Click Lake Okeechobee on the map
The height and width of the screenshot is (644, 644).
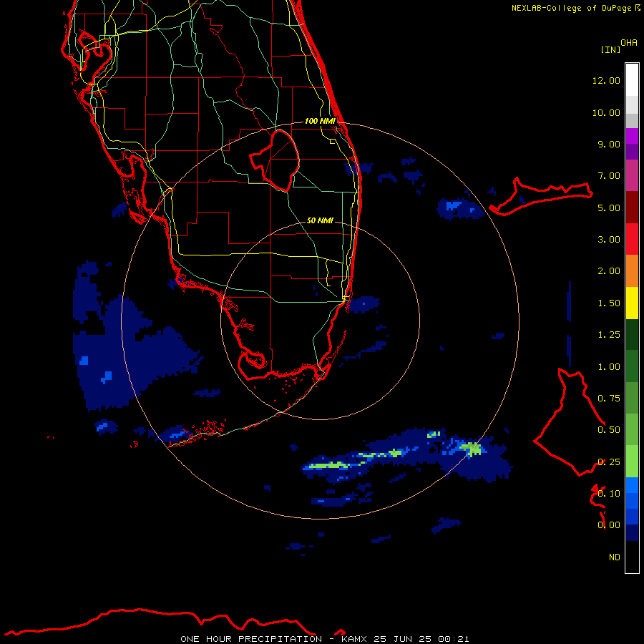click(275, 160)
